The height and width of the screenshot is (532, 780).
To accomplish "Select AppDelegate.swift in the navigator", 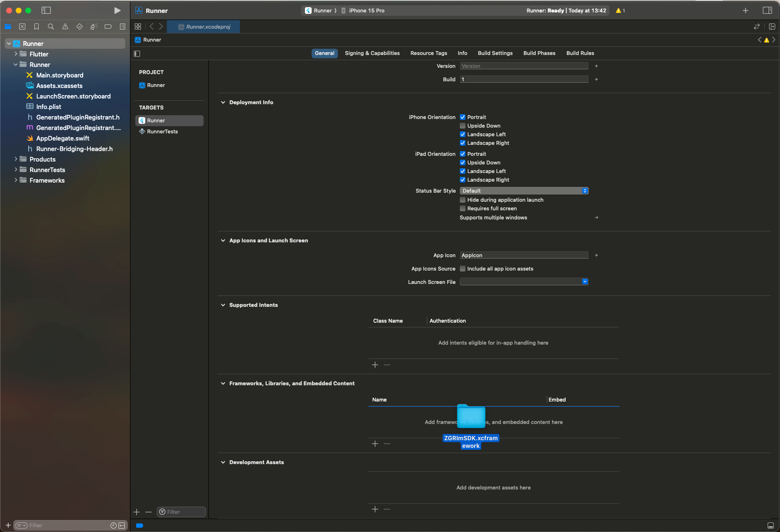I will click(x=63, y=138).
